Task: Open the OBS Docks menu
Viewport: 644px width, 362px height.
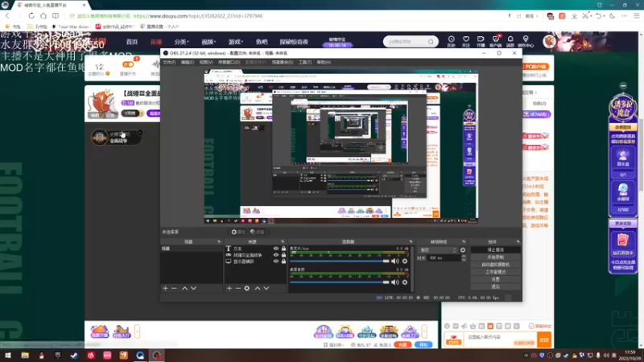Action: [229, 63]
